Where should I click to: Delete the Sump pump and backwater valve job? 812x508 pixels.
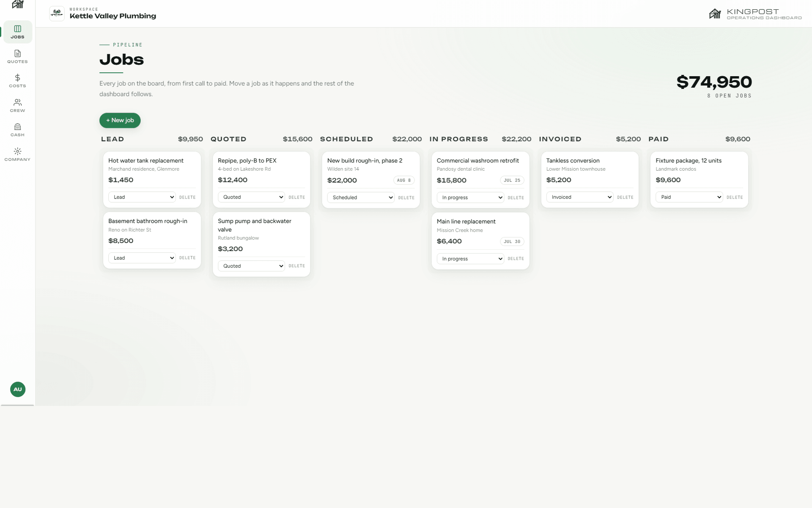click(x=297, y=266)
